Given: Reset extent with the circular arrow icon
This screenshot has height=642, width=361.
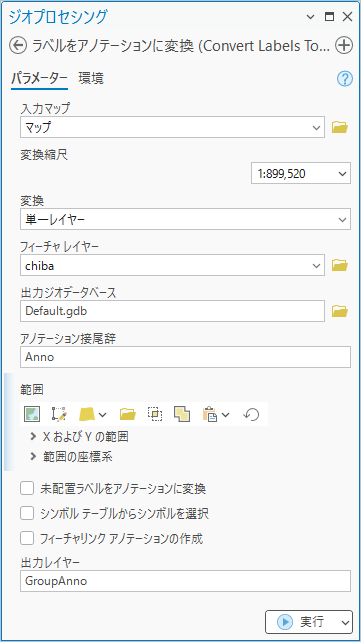Looking at the screenshot, I should click(x=251, y=414).
